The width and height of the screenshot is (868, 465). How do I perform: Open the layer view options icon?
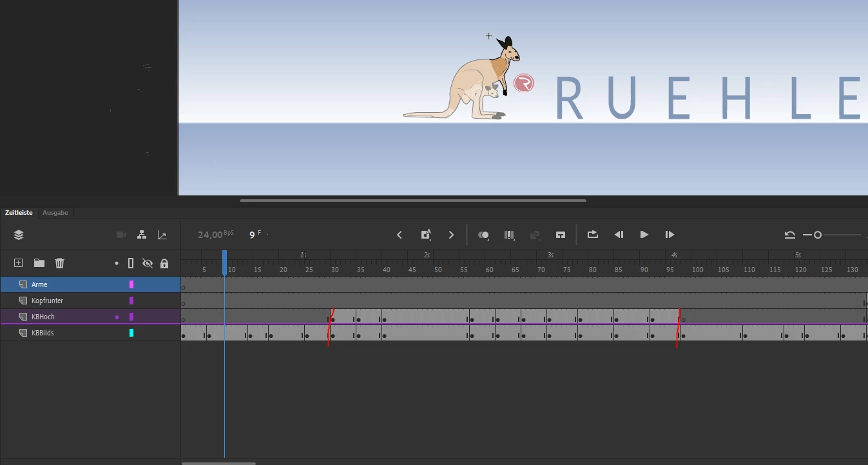click(x=19, y=235)
